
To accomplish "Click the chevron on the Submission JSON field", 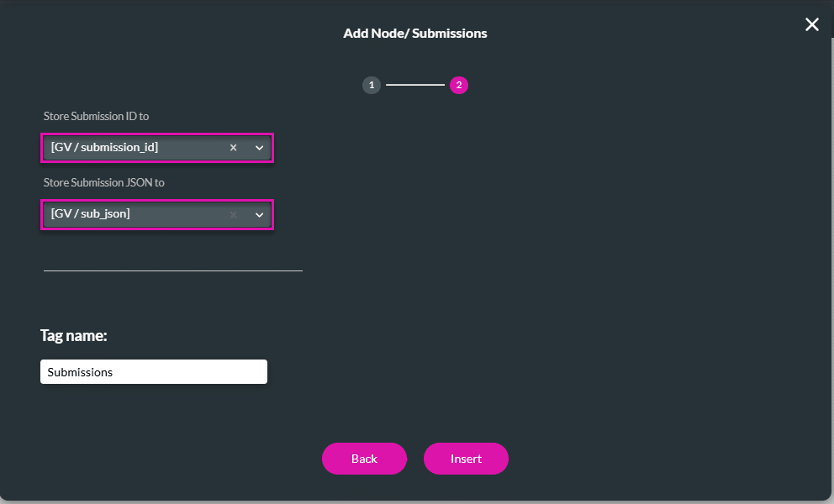I will pos(259,214).
